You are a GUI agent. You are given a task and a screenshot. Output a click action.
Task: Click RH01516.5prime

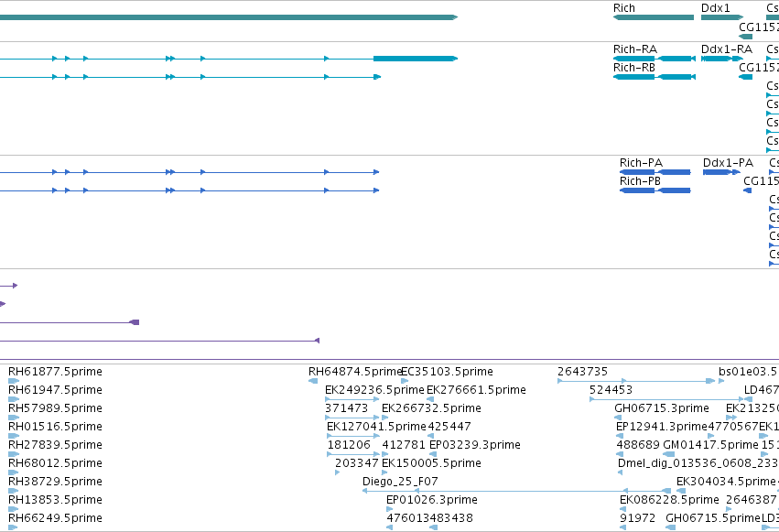[55, 427]
